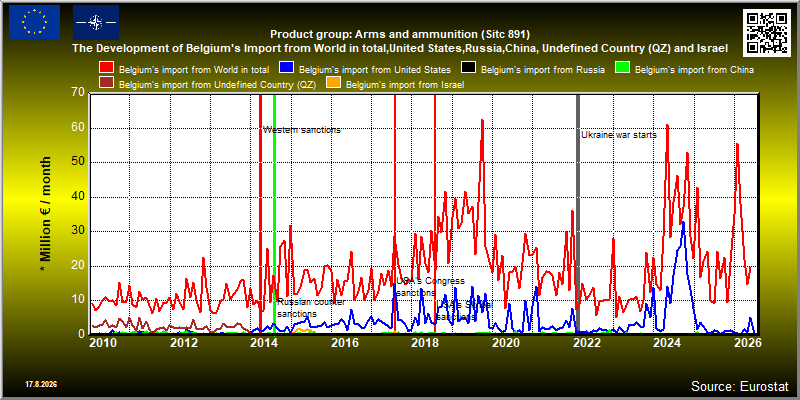
Task: Click the 20 y-axis label
Action: [x=78, y=266]
